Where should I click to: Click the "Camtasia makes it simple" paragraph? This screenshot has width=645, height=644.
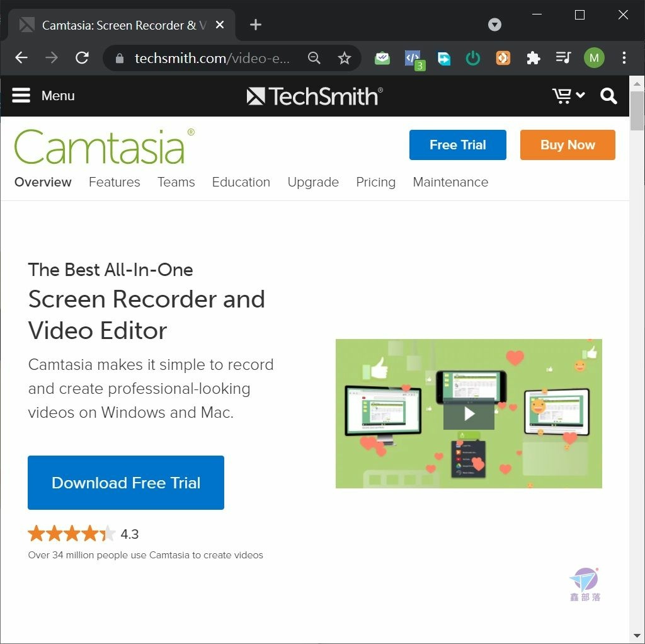tap(151, 388)
